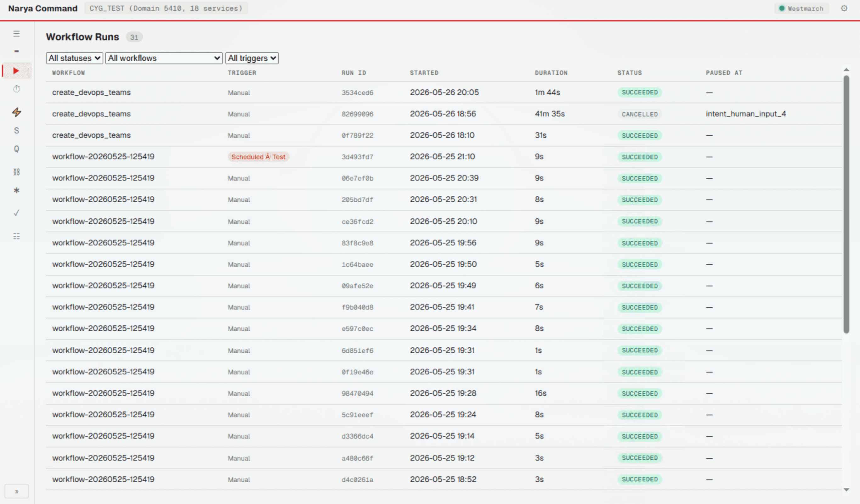Click the CANCELLED status badge
Viewport: 860px width, 504px height.
(640, 114)
